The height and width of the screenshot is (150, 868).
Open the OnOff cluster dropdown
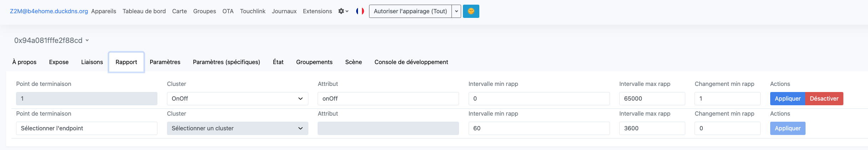click(237, 98)
